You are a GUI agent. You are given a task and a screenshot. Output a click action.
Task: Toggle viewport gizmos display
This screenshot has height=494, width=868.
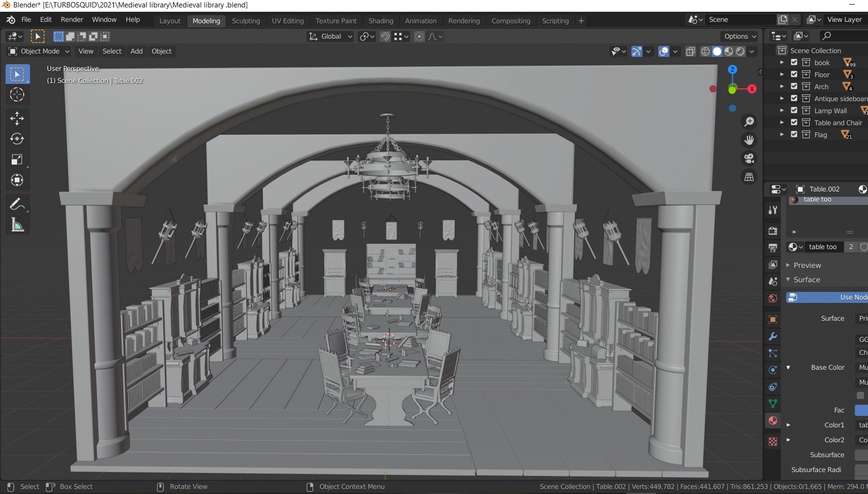[637, 51]
